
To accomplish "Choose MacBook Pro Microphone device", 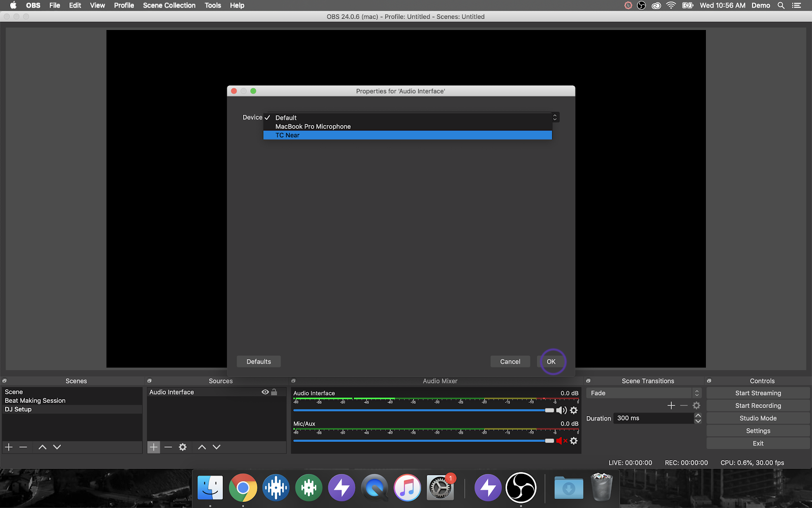I will 408,126.
